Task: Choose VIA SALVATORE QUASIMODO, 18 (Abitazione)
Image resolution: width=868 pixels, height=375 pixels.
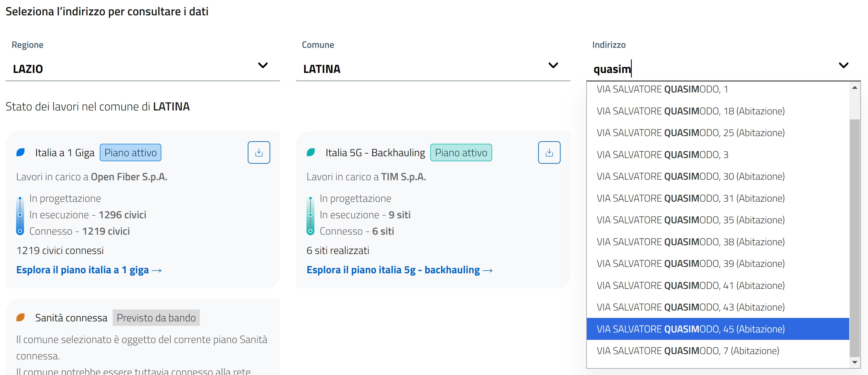Action: (x=690, y=111)
